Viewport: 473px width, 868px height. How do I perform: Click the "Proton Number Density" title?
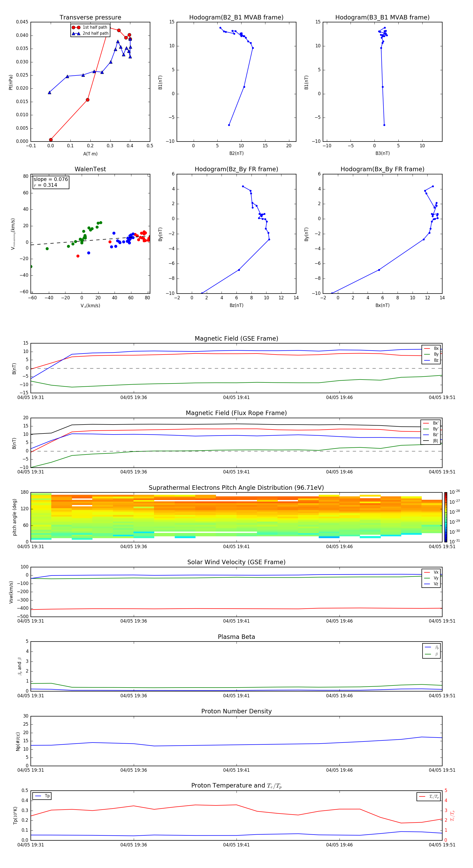coord(236,711)
